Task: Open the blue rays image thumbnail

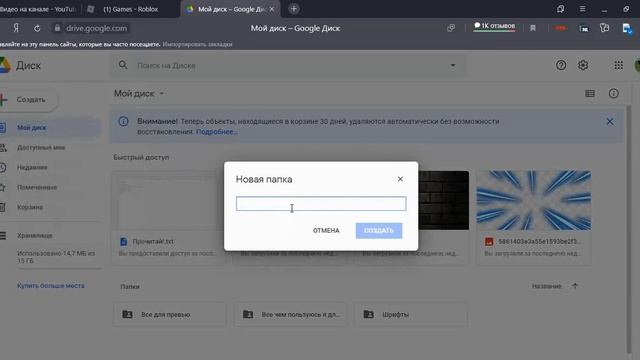Action: click(534, 200)
